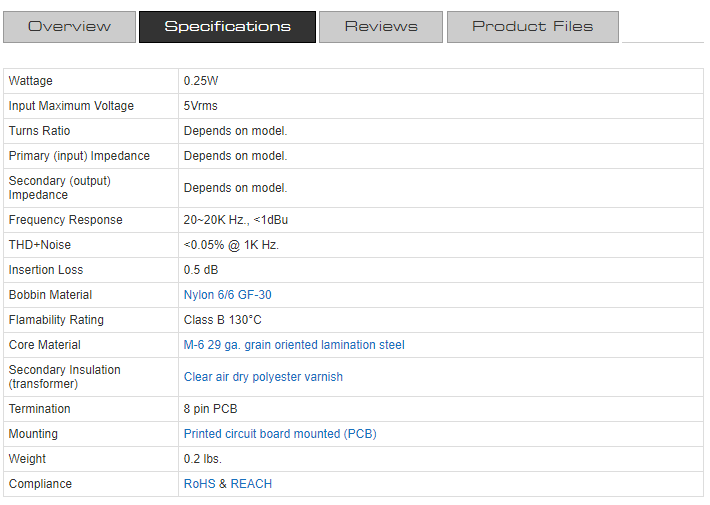Click the Turns Ratio row label
Image resolution: width=710 pixels, height=505 pixels.
[x=40, y=131]
